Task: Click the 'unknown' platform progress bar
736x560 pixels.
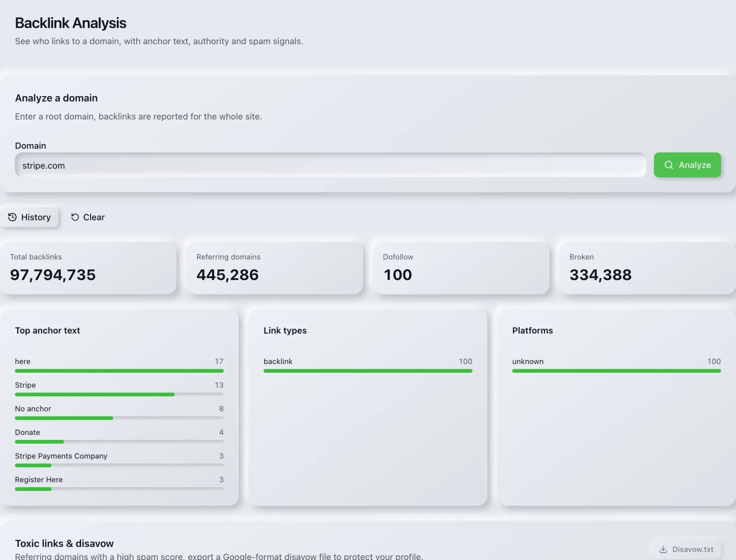Action: (616, 371)
